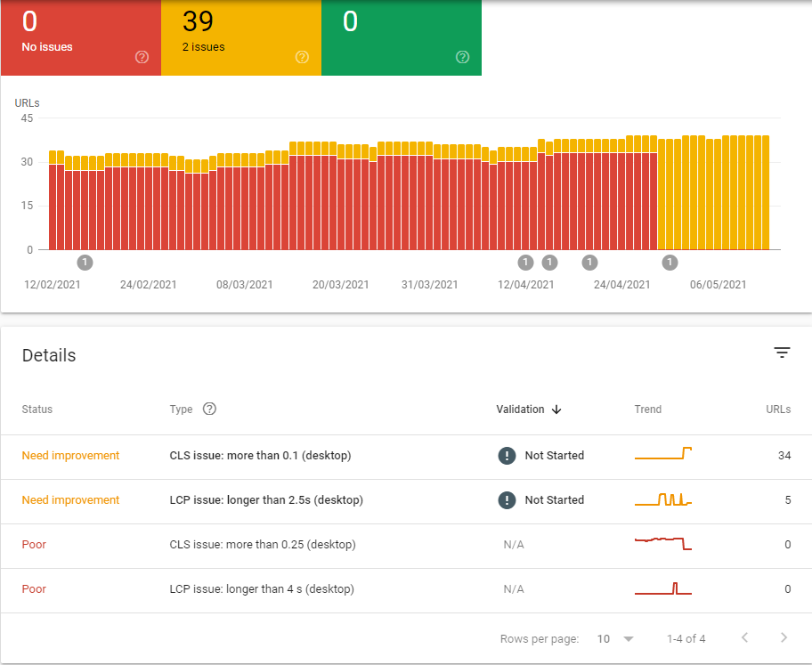Click annotation marker directly above 12/04/2021
Image resolution: width=812 pixels, height=665 pixels.
pyautogui.click(x=525, y=263)
